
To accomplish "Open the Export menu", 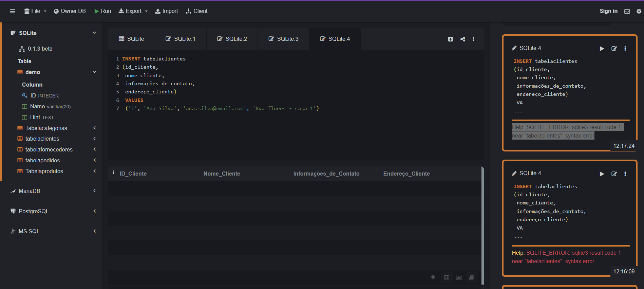I will click(133, 11).
